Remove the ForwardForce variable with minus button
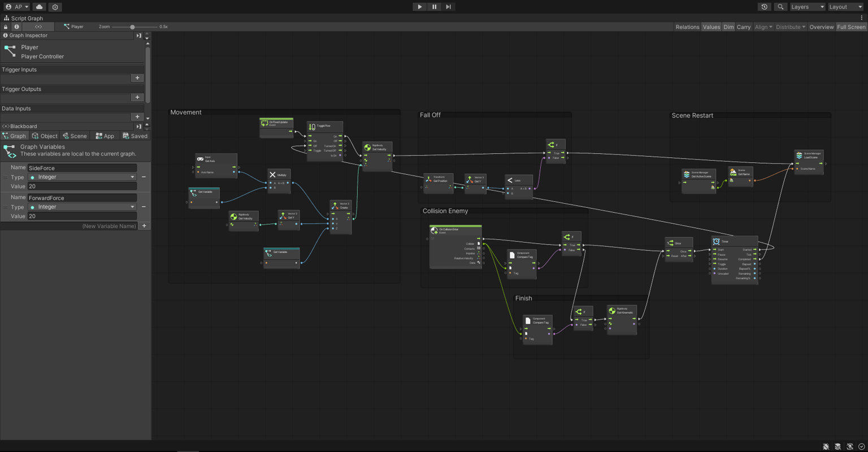 coord(144,207)
